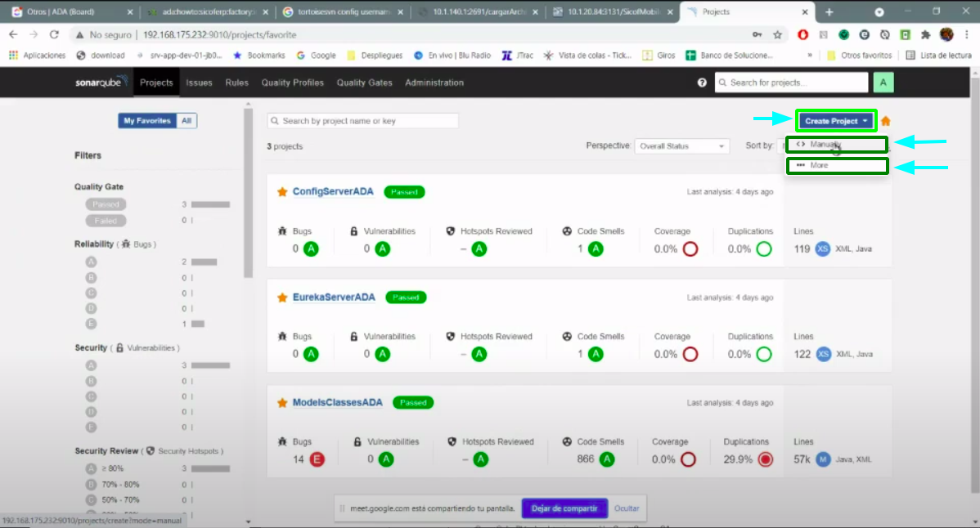Go to the Quality Profiles tab
Screen dimensions: 980x528
click(292, 83)
